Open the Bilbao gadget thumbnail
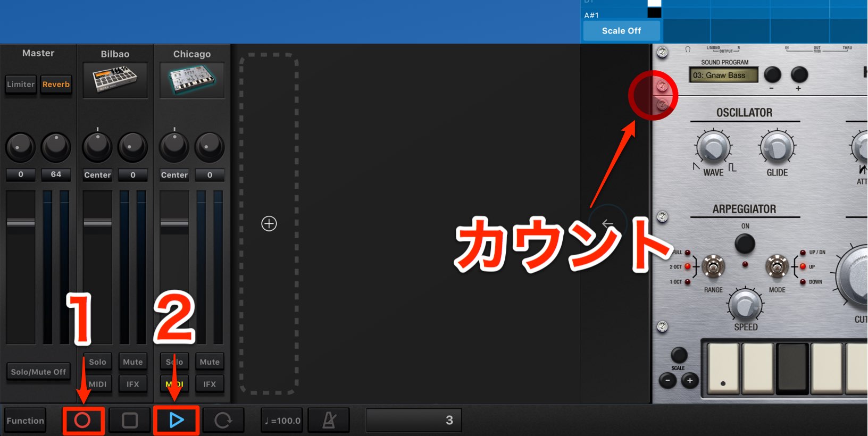868x436 pixels. (x=115, y=80)
